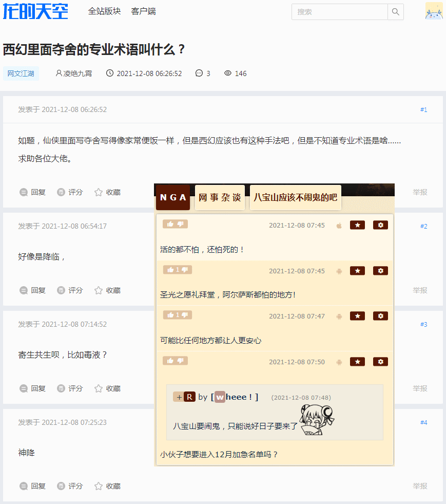
Task: Open the gear menu on the 07:45 reply
Action: pyautogui.click(x=380, y=225)
